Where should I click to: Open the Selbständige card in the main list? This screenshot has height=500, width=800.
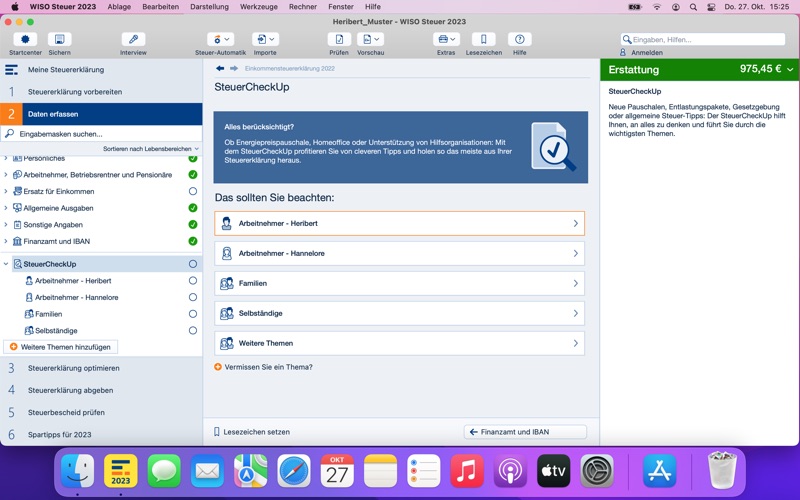tap(399, 313)
